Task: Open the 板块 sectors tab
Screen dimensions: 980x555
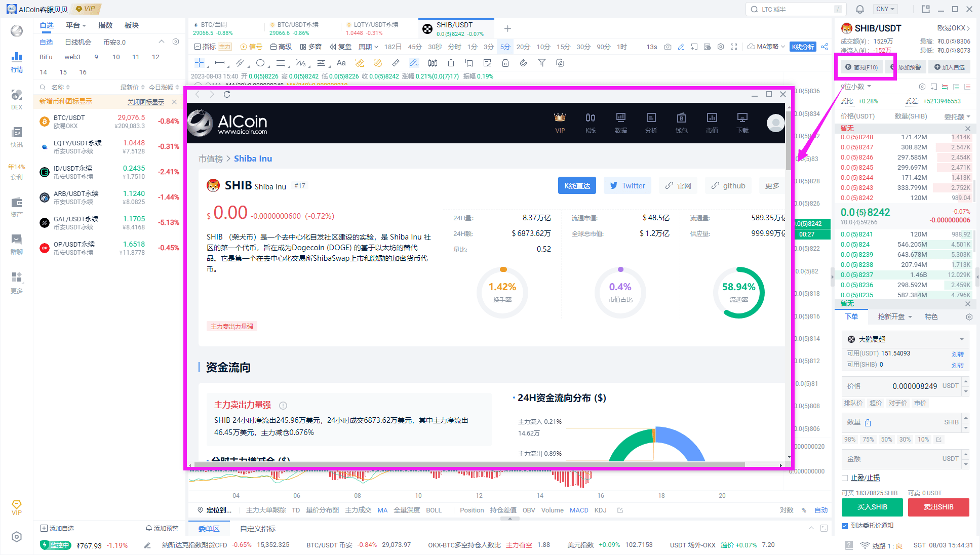Action: pyautogui.click(x=132, y=25)
